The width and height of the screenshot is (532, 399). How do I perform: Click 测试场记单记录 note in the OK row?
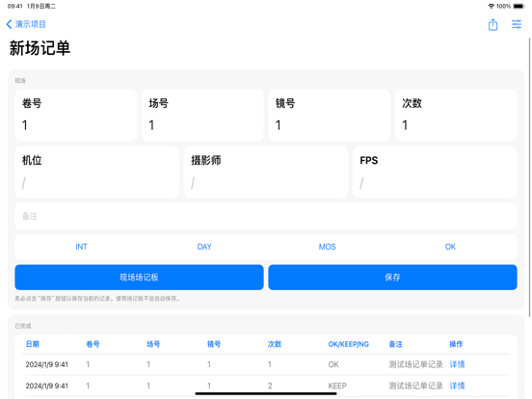(x=415, y=364)
